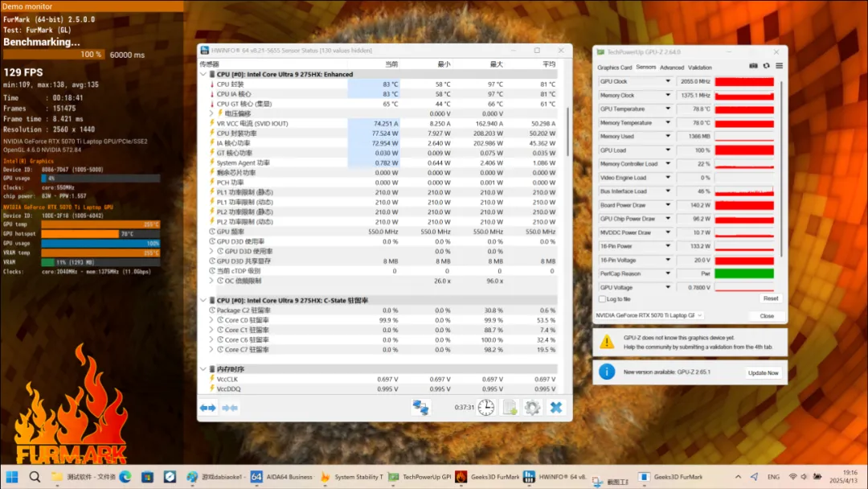Click Update Now button

point(763,372)
